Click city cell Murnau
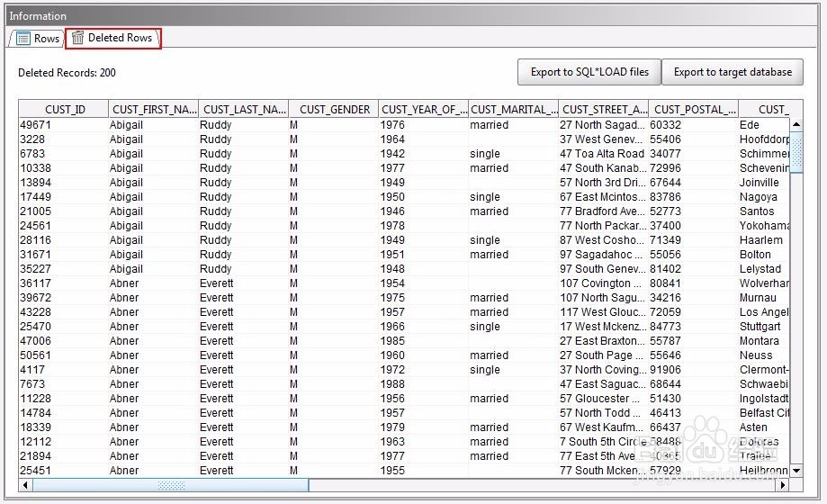 coord(764,298)
